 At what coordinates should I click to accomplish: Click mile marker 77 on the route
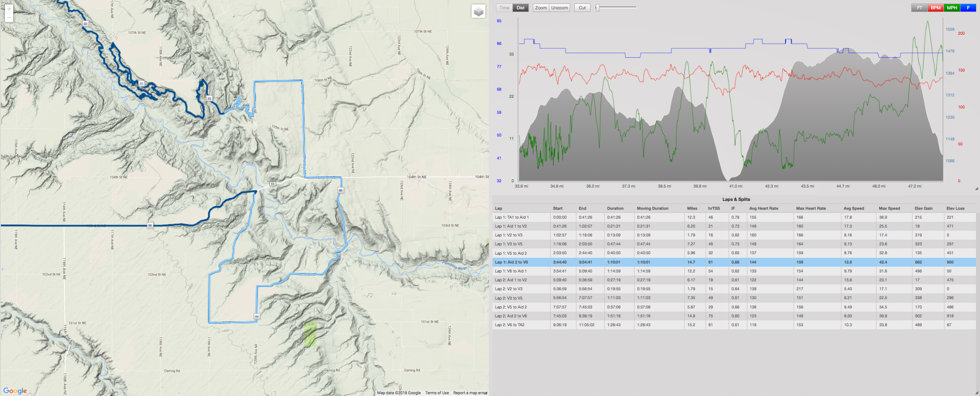tap(141, 84)
